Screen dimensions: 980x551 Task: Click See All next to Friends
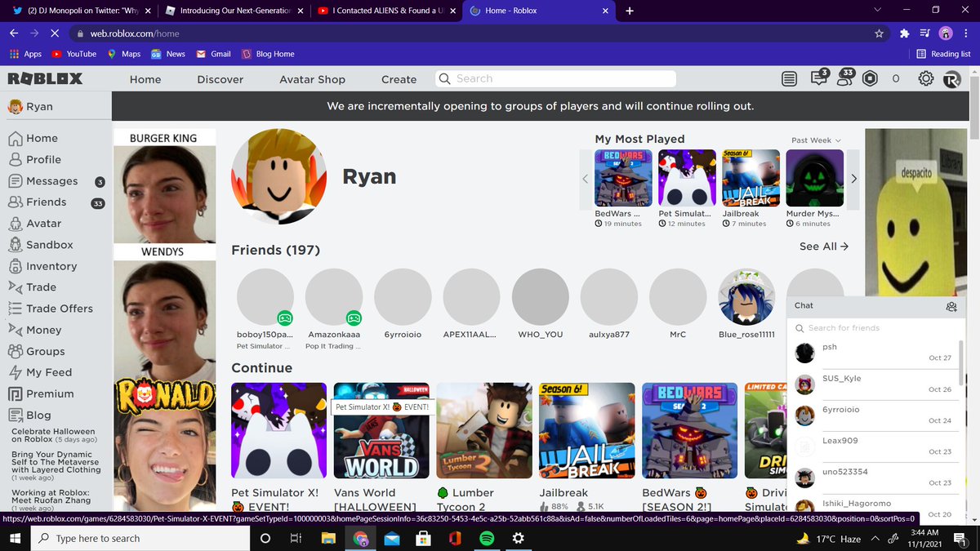[x=824, y=247]
